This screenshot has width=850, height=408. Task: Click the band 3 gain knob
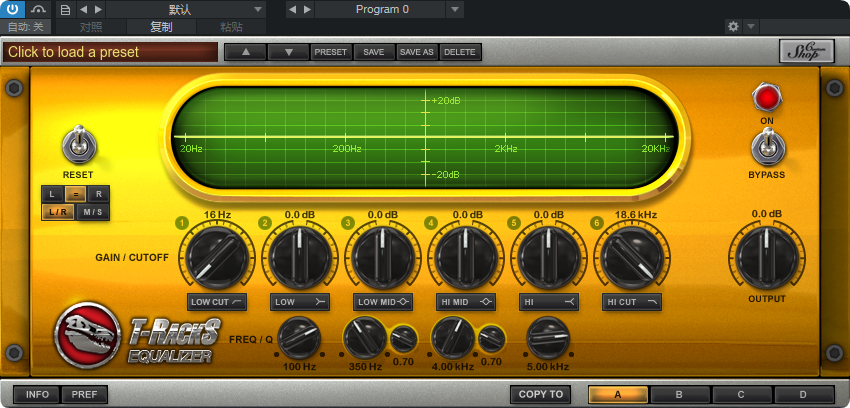[383, 257]
